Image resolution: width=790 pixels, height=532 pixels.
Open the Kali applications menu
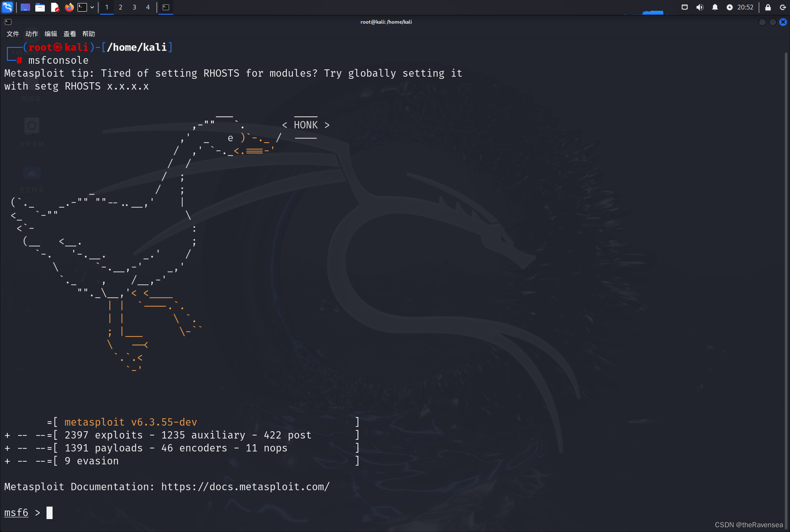click(7, 7)
